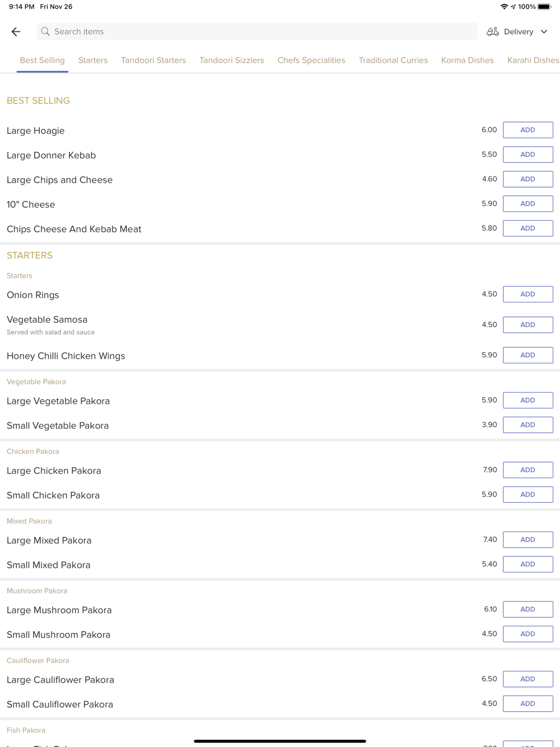
Task: Open the Tandoori Sizzlers tab
Action: coord(231,60)
